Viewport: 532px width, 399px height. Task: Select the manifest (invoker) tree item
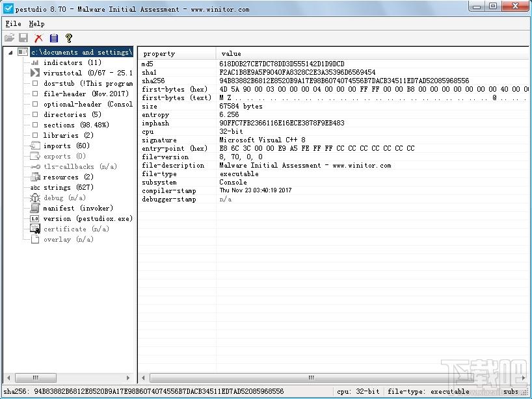point(78,208)
